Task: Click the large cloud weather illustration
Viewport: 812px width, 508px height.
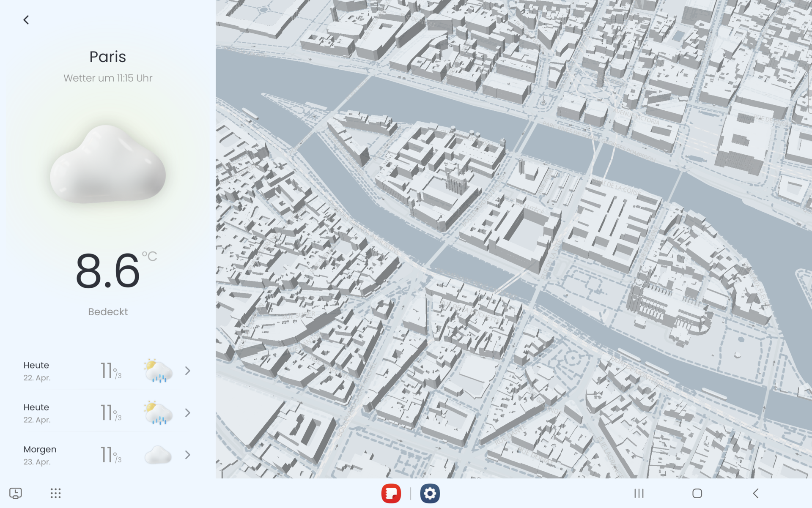Action: (108, 165)
